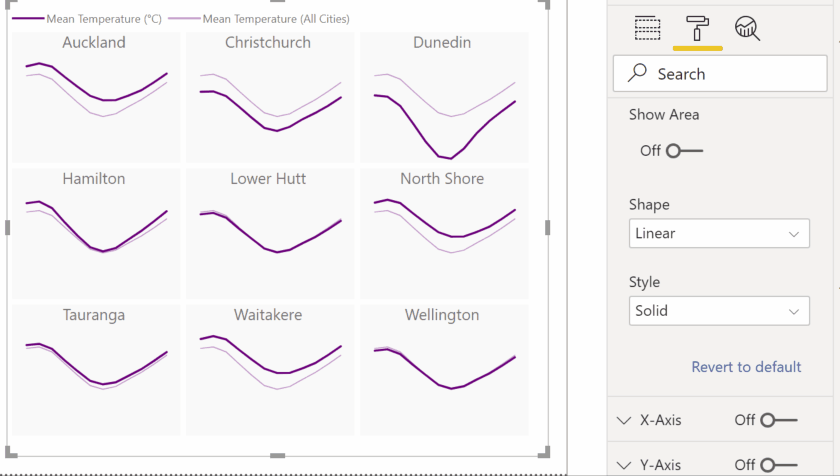Toggle the Show Area switch on
840x476 pixels.
click(x=684, y=151)
